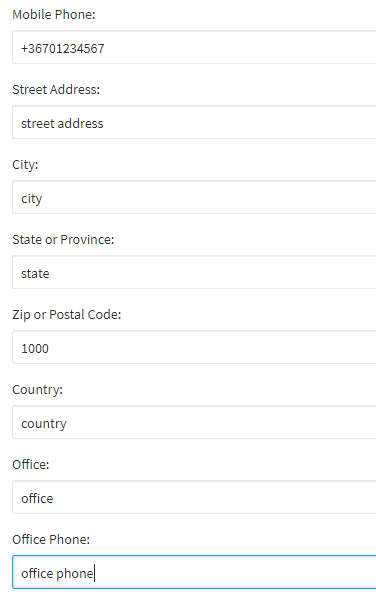Click the "Zip or Postal Code:" label
This screenshot has height=598, width=376.
[x=67, y=315]
